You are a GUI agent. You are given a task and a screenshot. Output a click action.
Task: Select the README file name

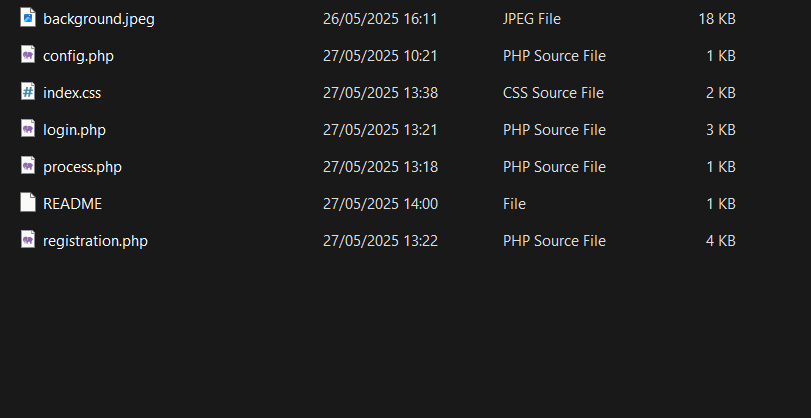point(72,204)
